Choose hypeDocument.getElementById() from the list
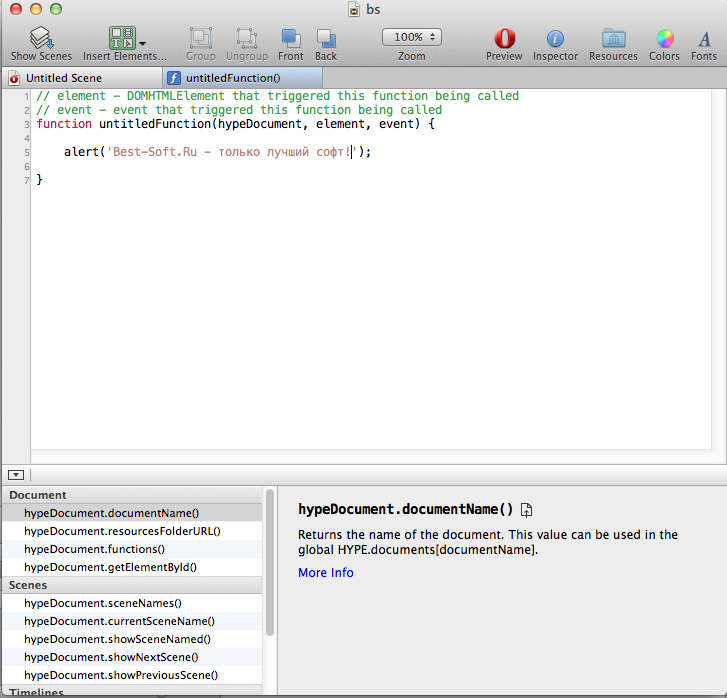Viewport: 727px width, 698px height. coord(110,567)
